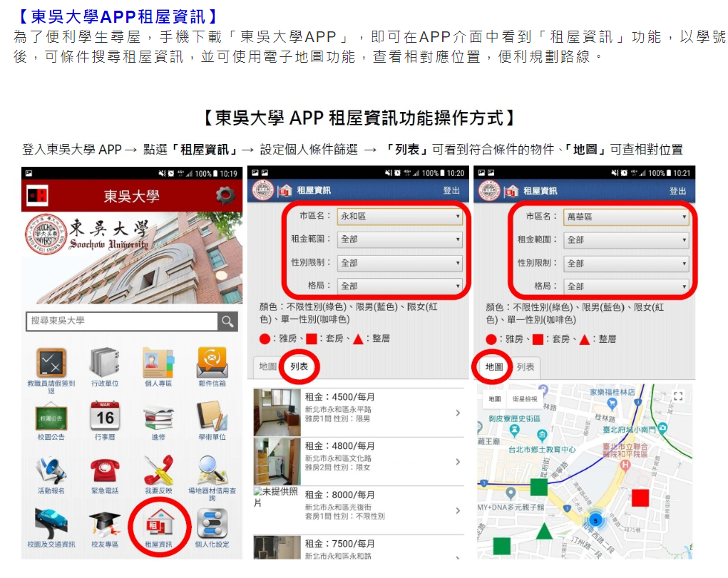Image resolution: width=728 pixels, height=578 pixels.
Task: Open the 活動報名 megaphone icon
Action: click(x=51, y=470)
